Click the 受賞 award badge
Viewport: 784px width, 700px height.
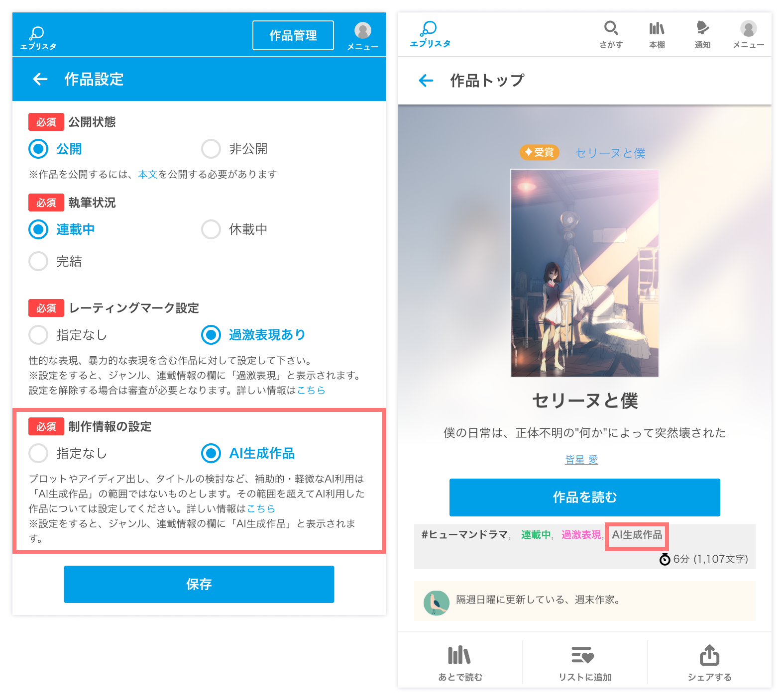pos(540,152)
